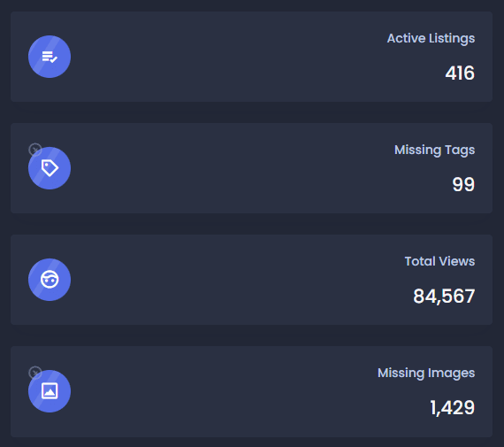
Task: Tap the blue circle beside Active Listings
Action: click(x=50, y=57)
